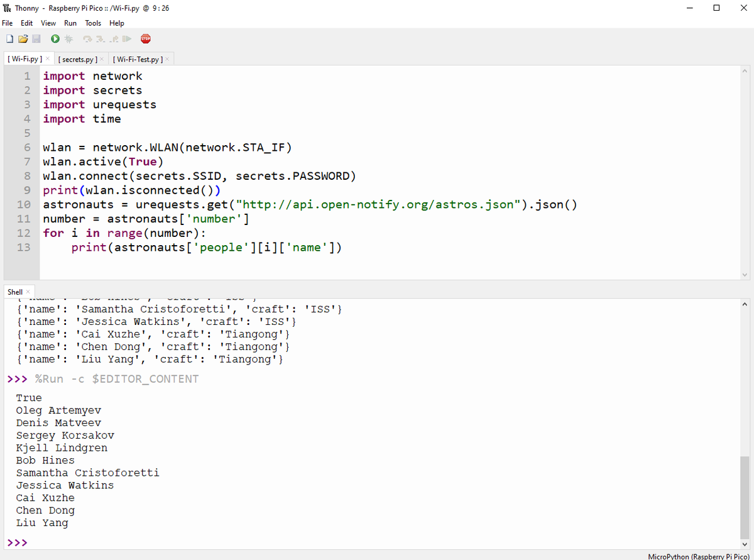Close the secrets.py tab

[102, 59]
